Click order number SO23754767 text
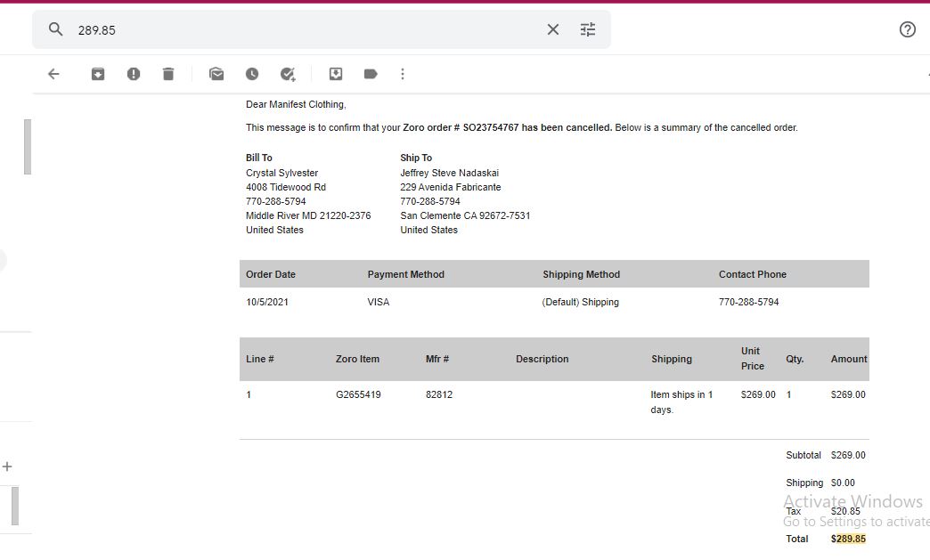 (x=491, y=127)
